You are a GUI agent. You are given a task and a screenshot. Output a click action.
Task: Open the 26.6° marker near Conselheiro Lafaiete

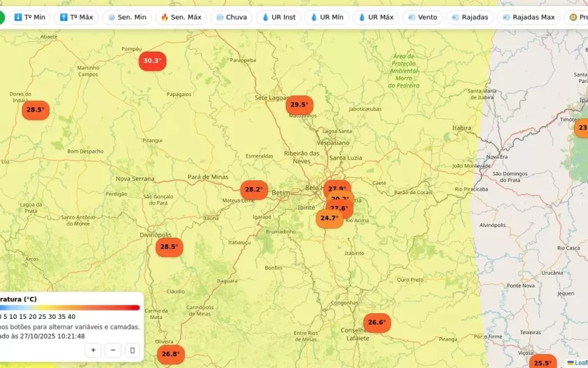click(377, 322)
